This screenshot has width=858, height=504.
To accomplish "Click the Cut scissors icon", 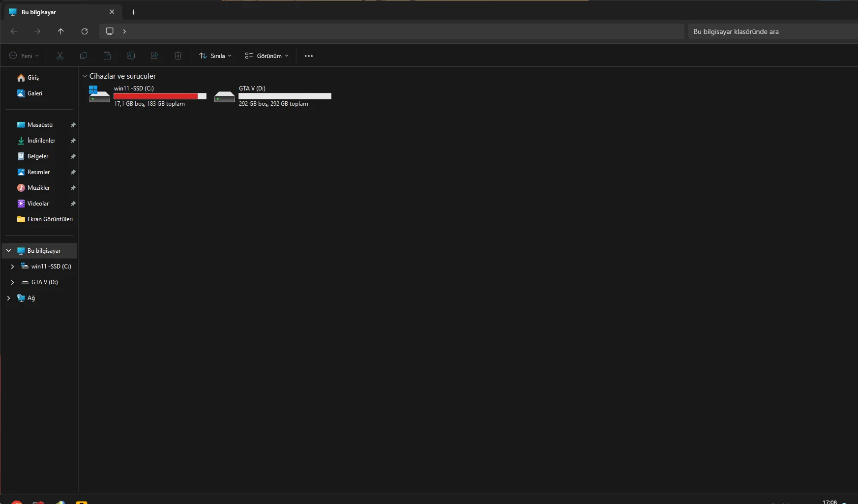I will pos(60,56).
